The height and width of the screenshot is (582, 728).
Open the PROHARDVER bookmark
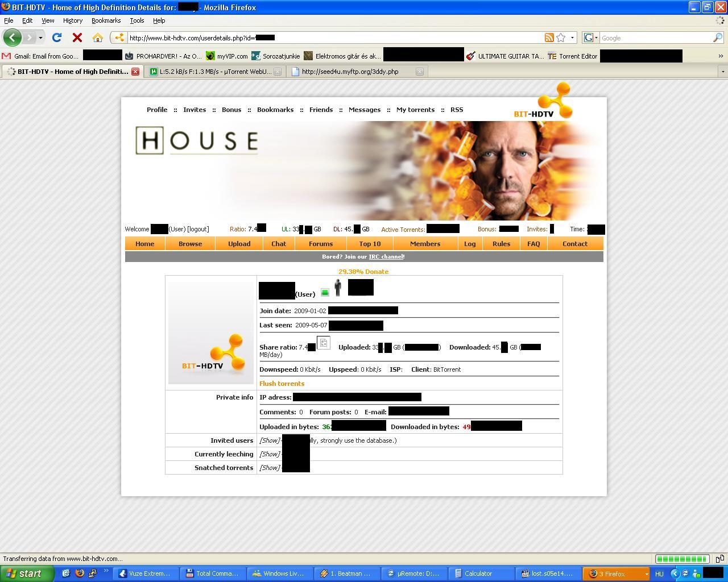click(163, 56)
